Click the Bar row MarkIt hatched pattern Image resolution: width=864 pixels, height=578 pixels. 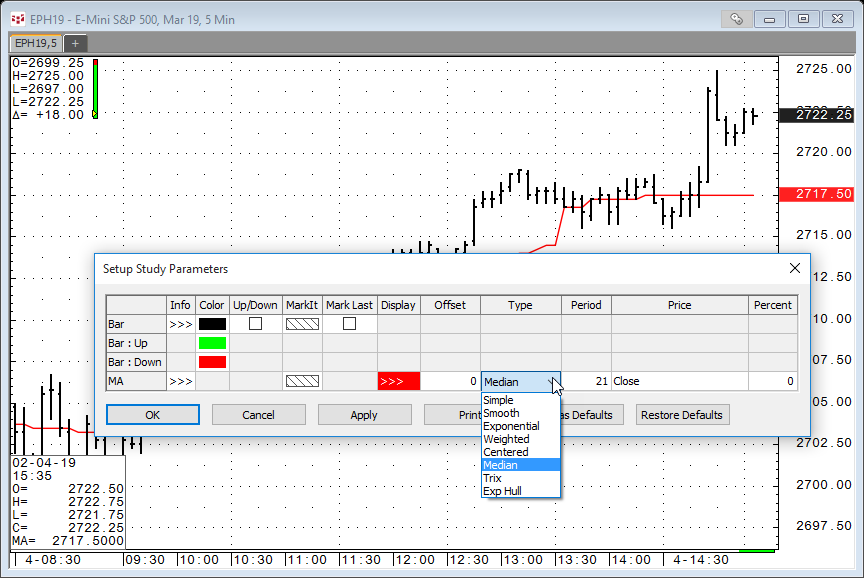click(301, 324)
